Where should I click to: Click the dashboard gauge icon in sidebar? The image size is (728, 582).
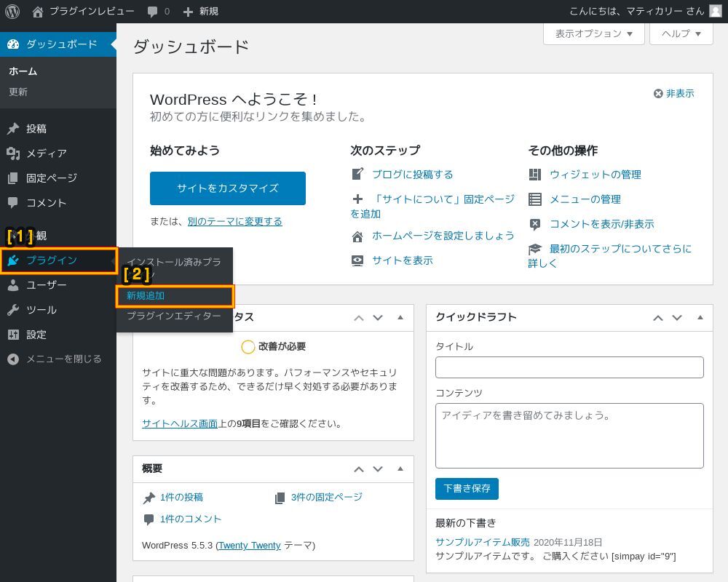click(13, 44)
